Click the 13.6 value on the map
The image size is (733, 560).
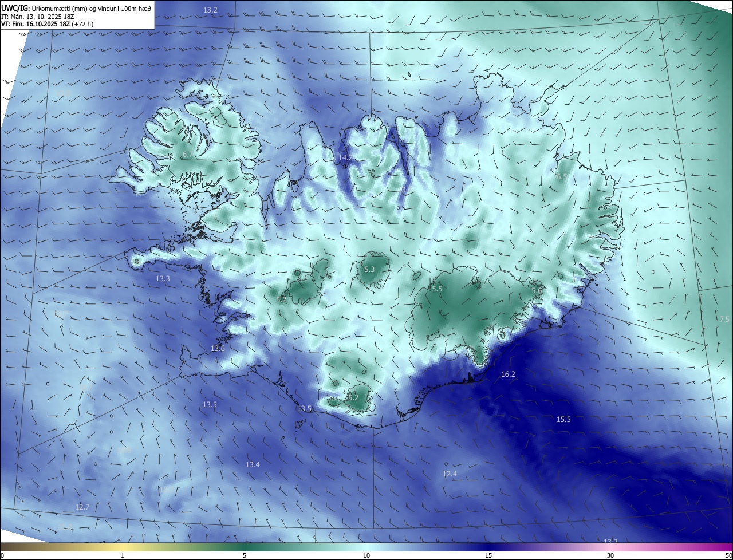click(218, 349)
